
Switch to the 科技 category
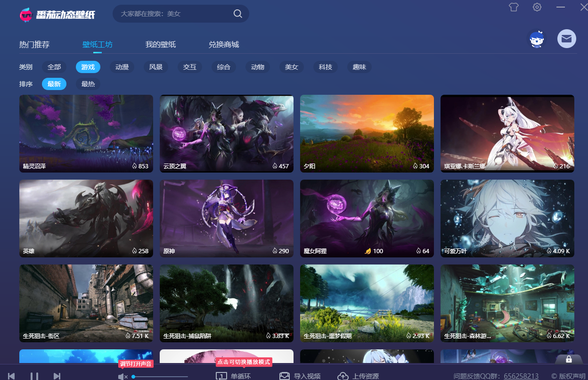click(326, 67)
